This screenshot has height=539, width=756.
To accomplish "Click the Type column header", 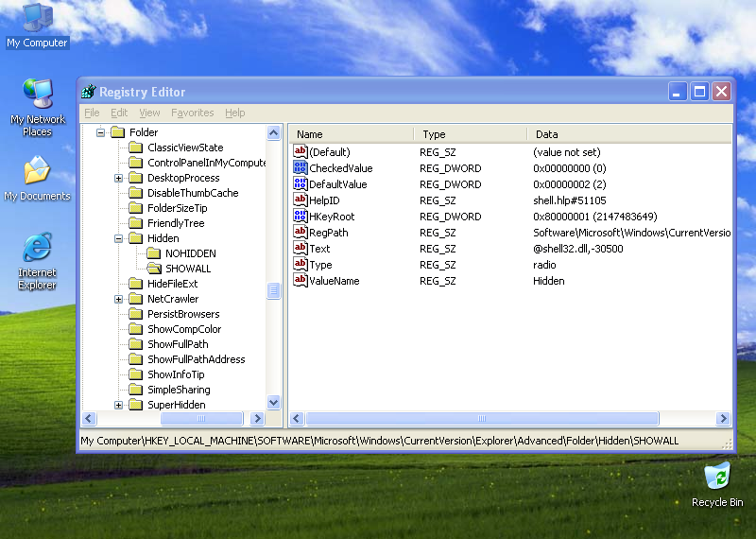I will pos(471,134).
